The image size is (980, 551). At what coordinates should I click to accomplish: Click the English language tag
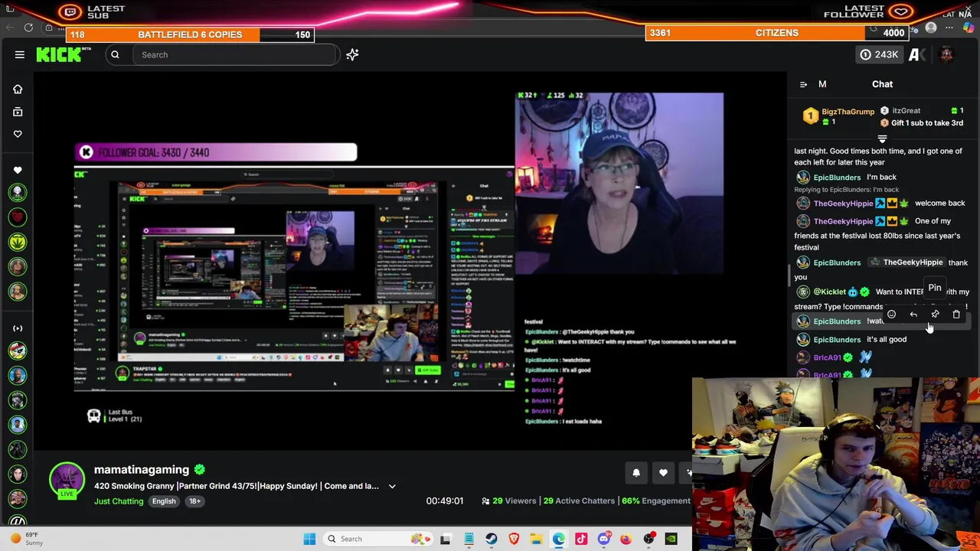coord(164,501)
